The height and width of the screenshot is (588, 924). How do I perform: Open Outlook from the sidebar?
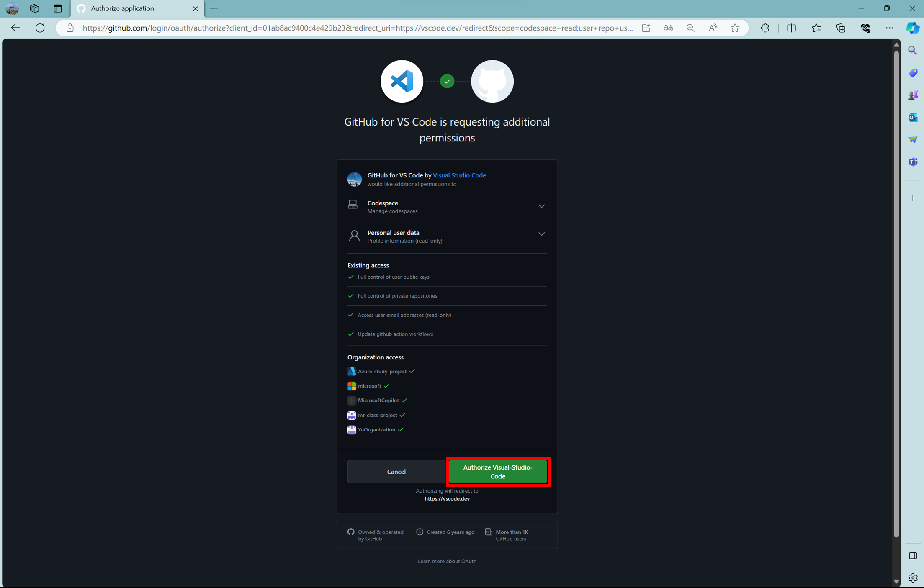pyautogui.click(x=913, y=118)
